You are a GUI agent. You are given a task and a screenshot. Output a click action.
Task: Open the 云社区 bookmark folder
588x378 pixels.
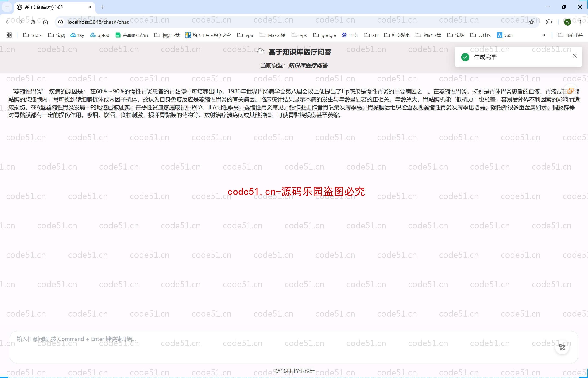(x=480, y=35)
